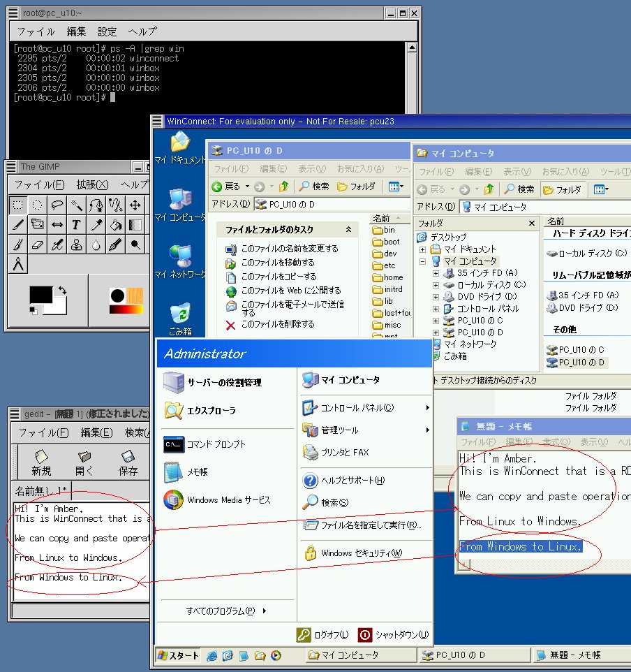Open the active brush preview in GIMP
Image resolution: width=631 pixels, height=672 pixels.
tap(117, 295)
